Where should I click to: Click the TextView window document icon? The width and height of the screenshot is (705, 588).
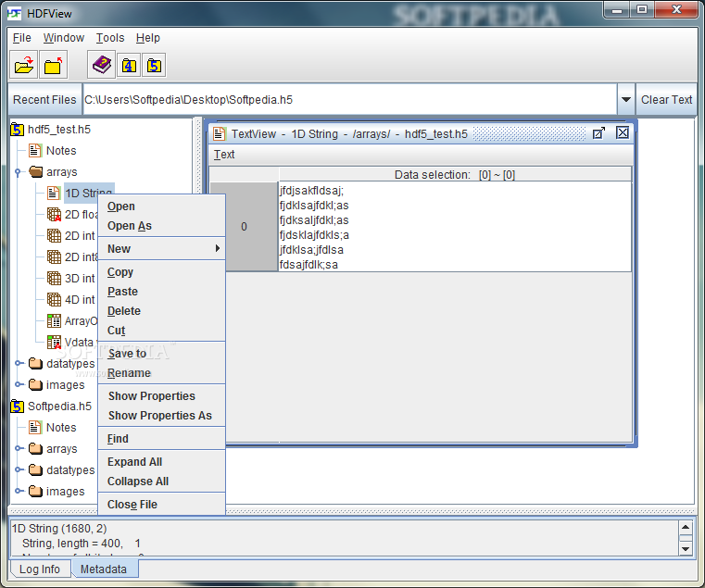coord(219,133)
